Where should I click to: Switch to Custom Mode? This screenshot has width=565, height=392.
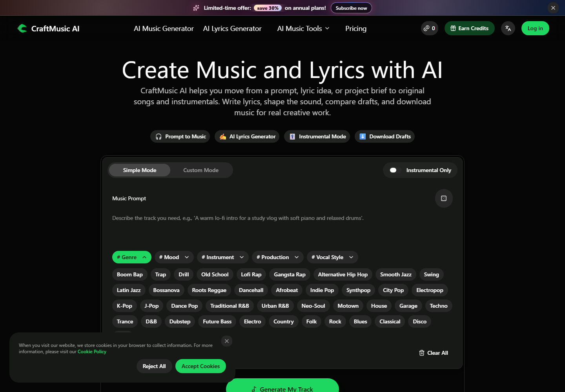(x=201, y=170)
